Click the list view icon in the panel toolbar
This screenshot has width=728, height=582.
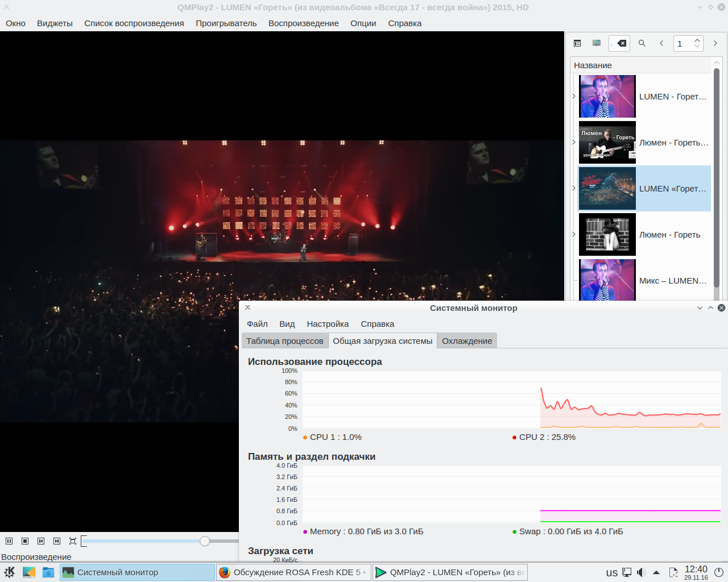577,43
